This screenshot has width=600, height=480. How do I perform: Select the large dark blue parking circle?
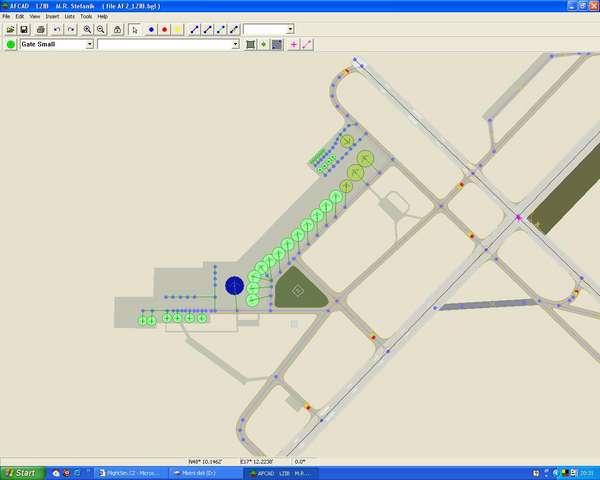235,286
